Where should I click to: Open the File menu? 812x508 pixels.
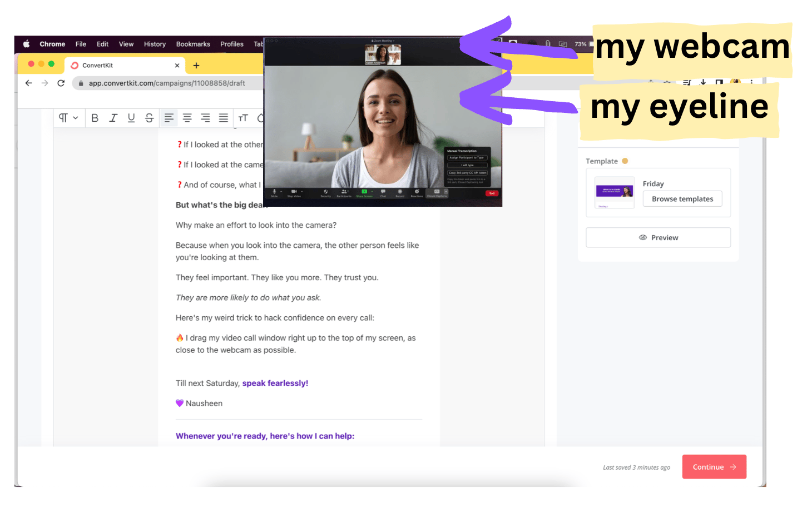(81, 44)
